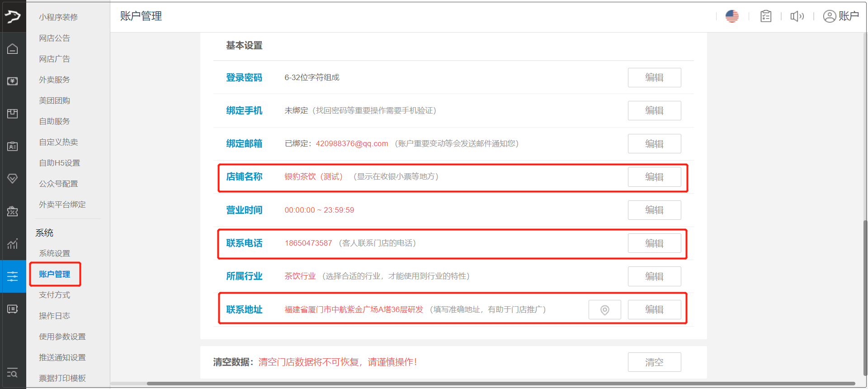Select 系统设置 menu item
This screenshot has height=389, width=868.
55,253
